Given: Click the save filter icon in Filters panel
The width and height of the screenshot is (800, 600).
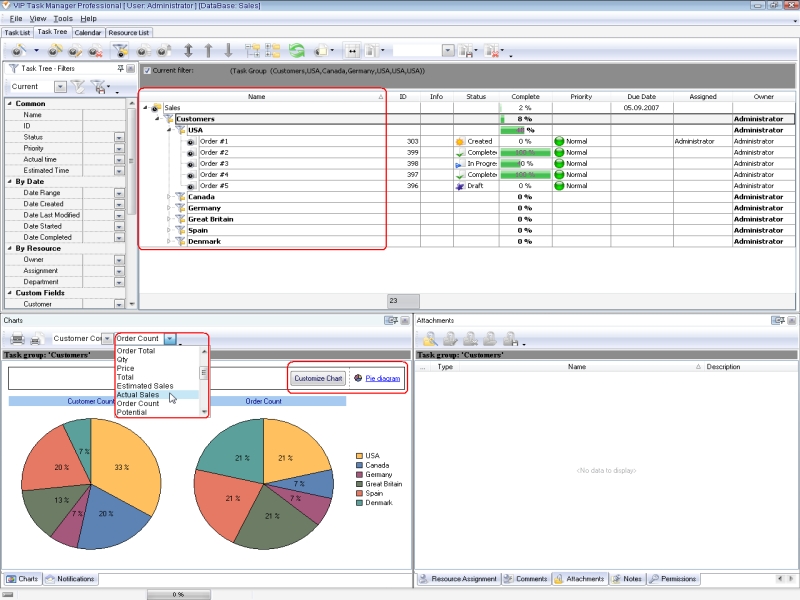Looking at the screenshot, I should click(98, 87).
